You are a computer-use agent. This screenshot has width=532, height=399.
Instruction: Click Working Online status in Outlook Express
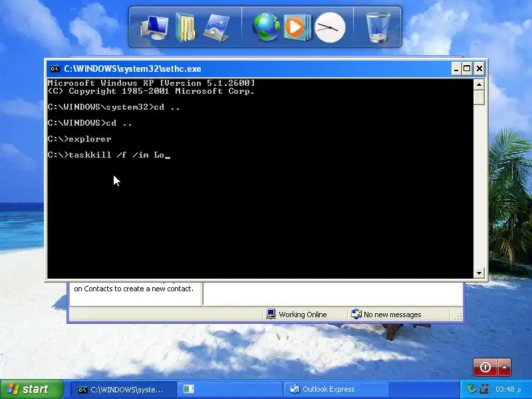(303, 315)
